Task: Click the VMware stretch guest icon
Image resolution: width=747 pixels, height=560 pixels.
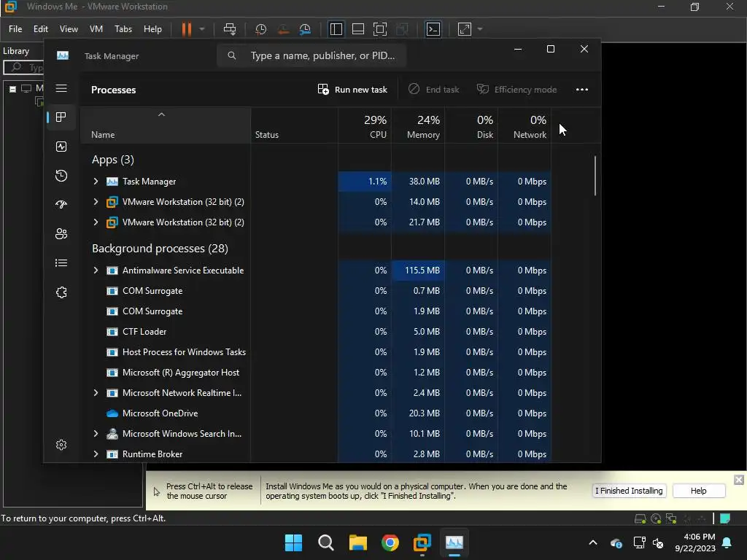Action: [x=465, y=29]
